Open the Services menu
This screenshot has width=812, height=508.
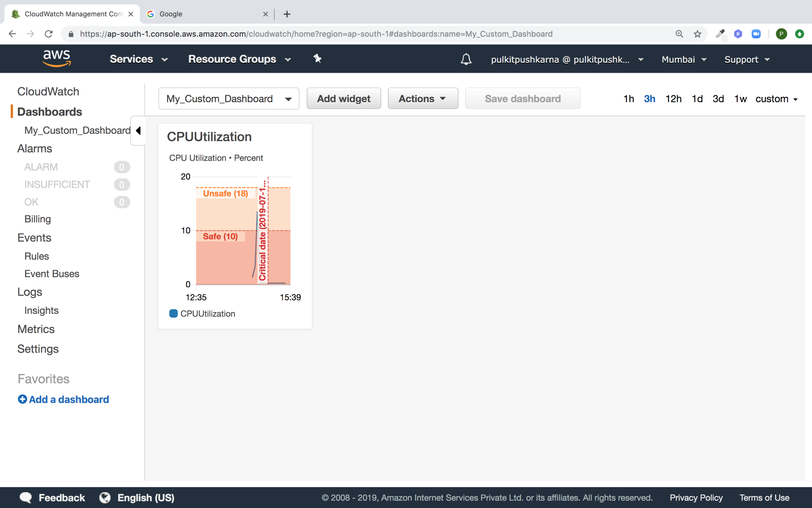138,59
